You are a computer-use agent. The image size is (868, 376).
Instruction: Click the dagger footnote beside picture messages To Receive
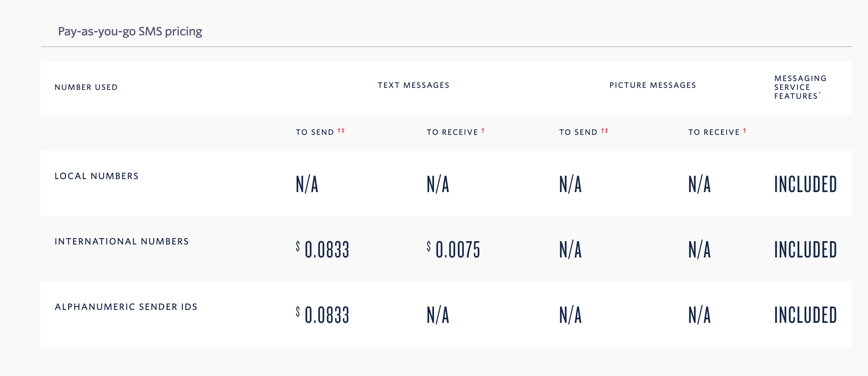click(744, 131)
